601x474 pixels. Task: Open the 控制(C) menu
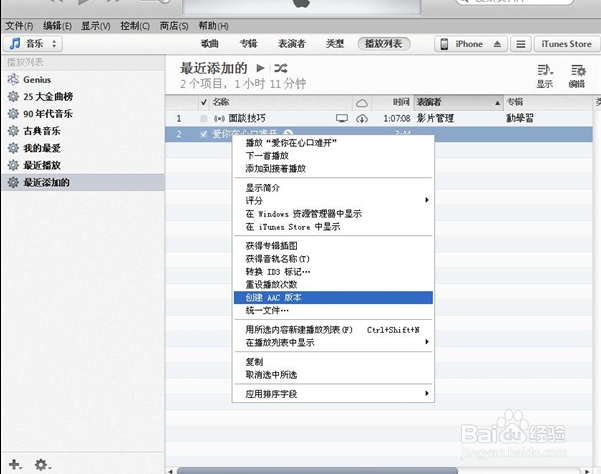click(135, 26)
